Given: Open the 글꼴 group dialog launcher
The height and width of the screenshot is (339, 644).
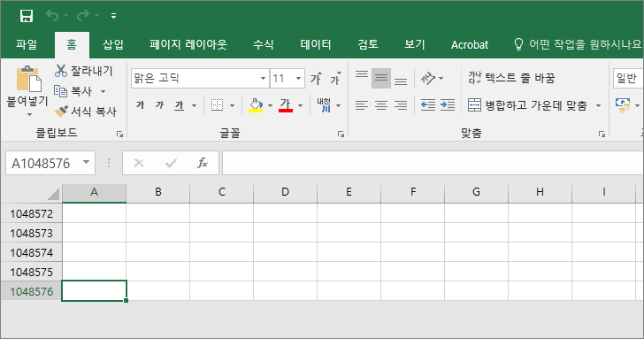Looking at the screenshot, I should (x=341, y=134).
